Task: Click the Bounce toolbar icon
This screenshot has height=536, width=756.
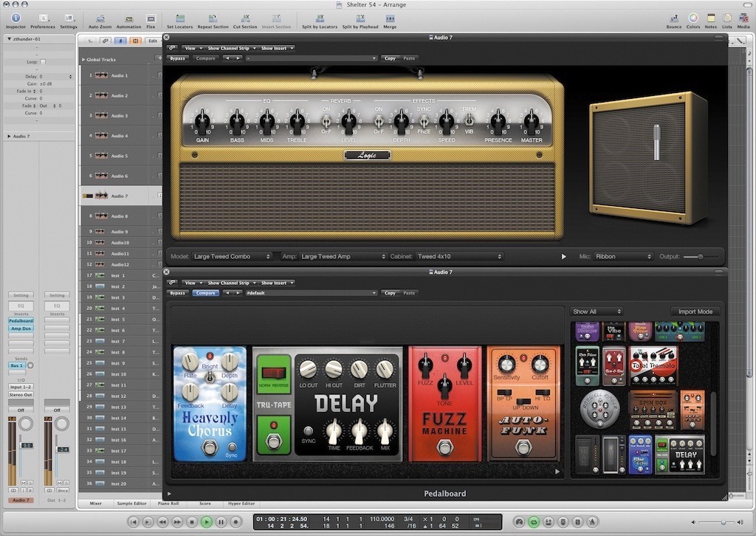Action: (x=674, y=18)
